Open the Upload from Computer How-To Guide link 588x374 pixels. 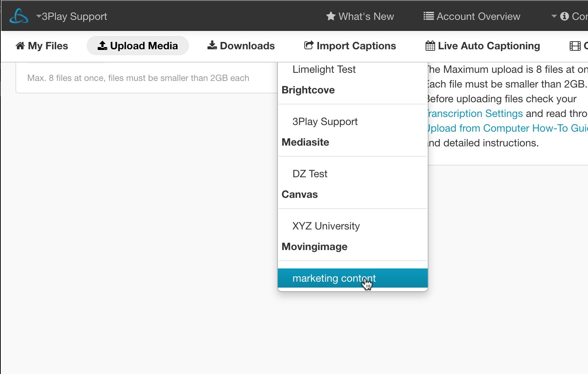tap(508, 128)
